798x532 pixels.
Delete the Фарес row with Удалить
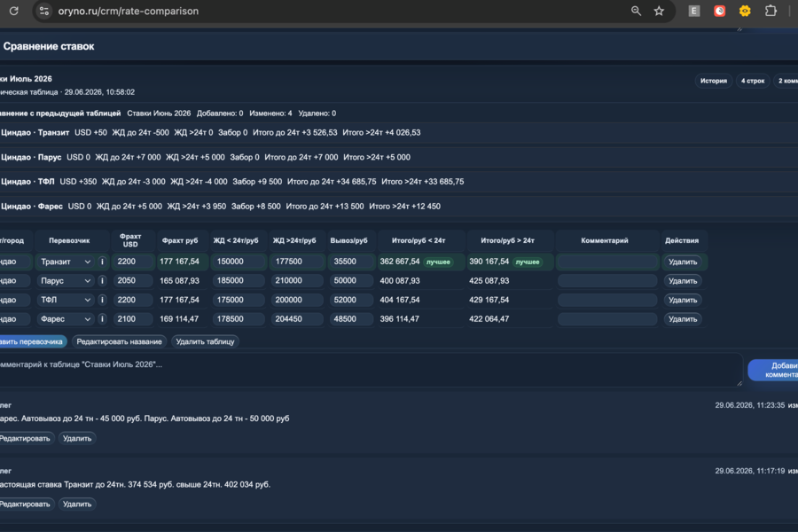pyautogui.click(x=683, y=318)
